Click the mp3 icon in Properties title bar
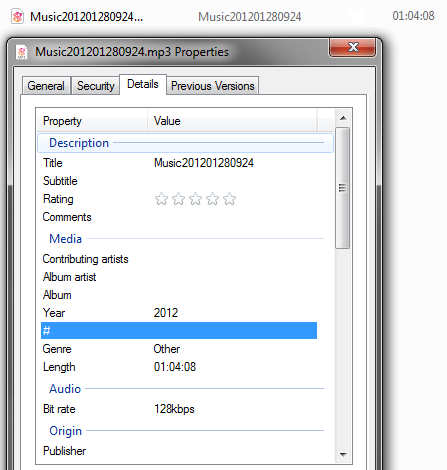The width and height of the screenshot is (447, 470). (22, 52)
